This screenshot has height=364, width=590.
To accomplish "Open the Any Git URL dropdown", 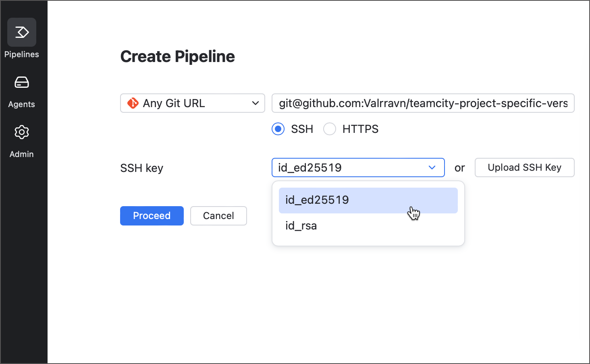I will [x=192, y=103].
